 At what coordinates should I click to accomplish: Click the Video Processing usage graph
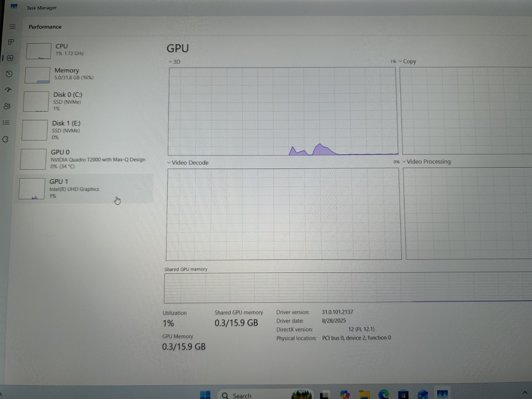coord(468,213)
